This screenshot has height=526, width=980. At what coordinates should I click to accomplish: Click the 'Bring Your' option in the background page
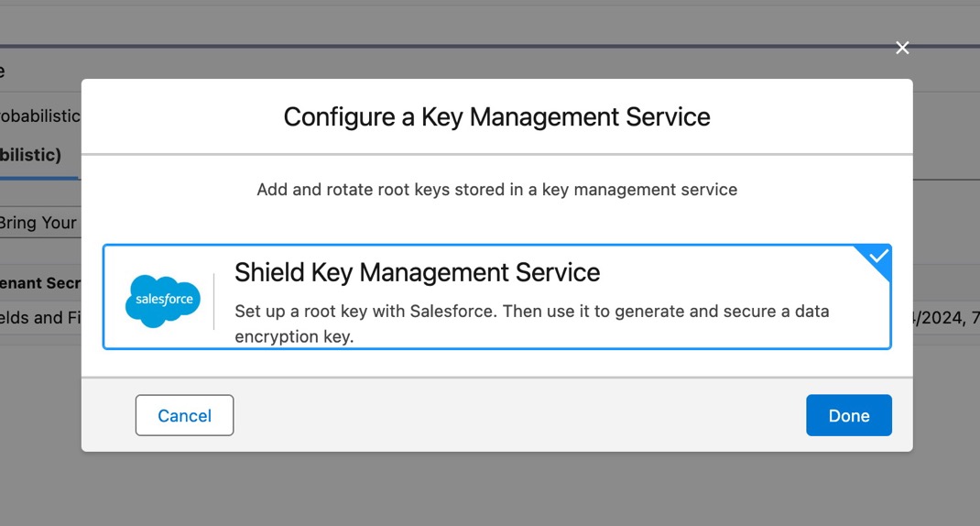[38, 223]
